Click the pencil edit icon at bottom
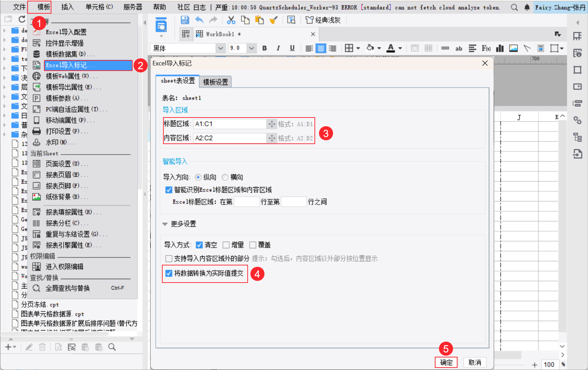Screen dimensions: 588x370 coord(29,347)
